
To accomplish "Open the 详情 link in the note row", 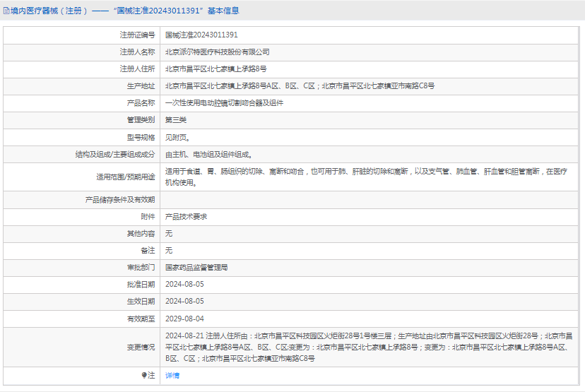I will (x=172, y=376).
